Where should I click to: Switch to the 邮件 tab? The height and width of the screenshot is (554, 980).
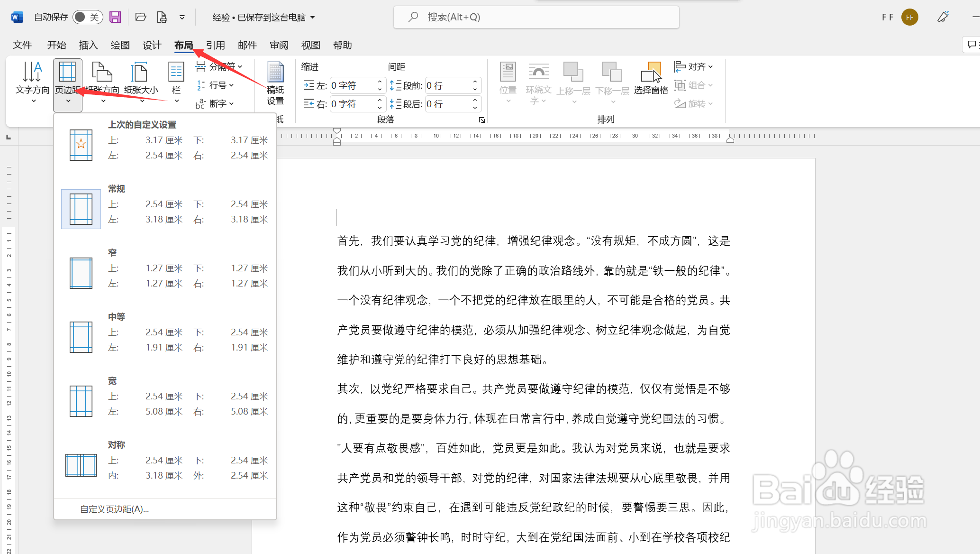point(247,45)
